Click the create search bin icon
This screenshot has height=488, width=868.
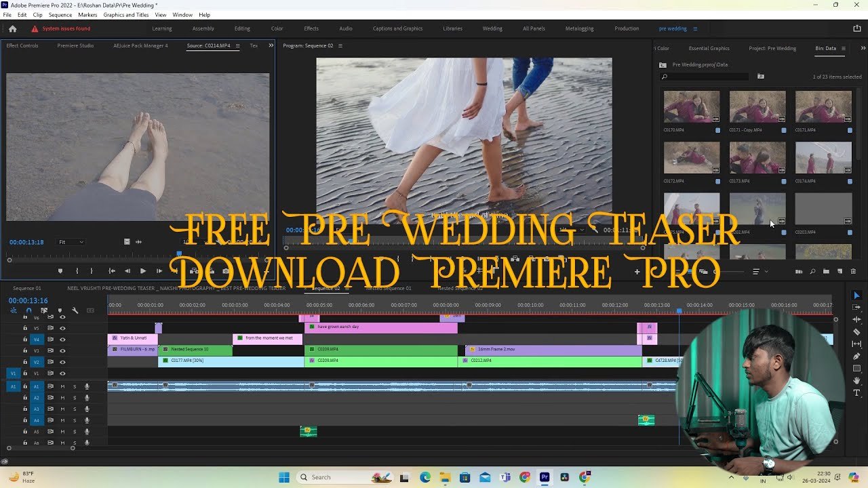coord(761,77)
